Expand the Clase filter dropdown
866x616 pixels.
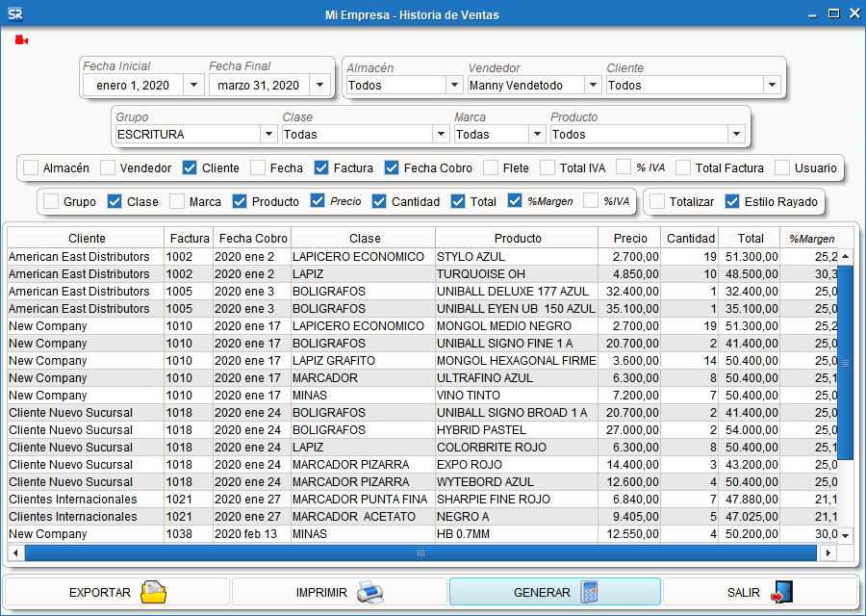[x=441, y=134]
